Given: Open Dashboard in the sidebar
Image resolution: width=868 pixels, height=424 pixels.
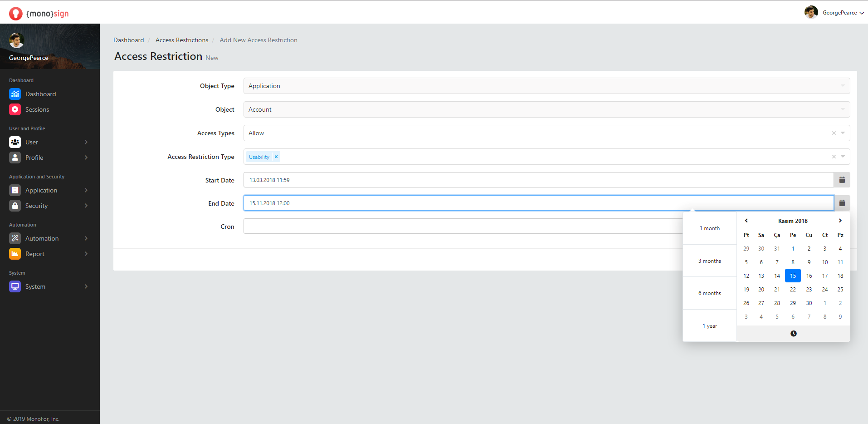Looking at the screenshot, I should point(40,94).
